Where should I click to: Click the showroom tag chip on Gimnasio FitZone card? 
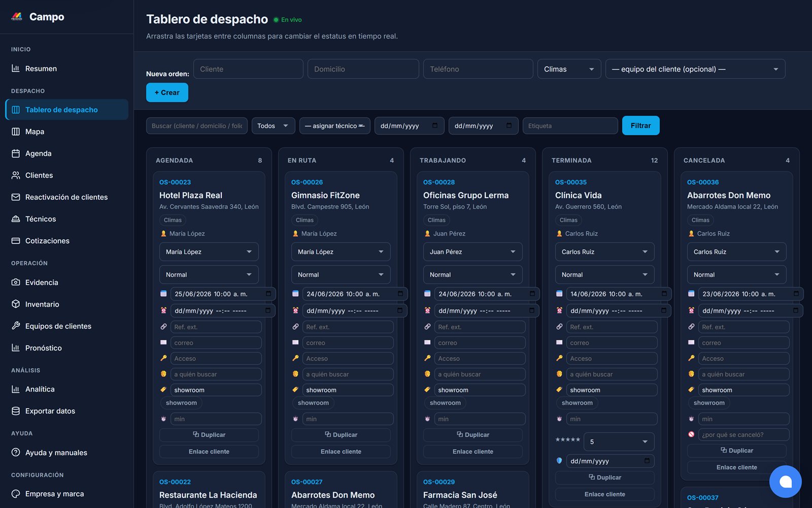tap(313, 403)
